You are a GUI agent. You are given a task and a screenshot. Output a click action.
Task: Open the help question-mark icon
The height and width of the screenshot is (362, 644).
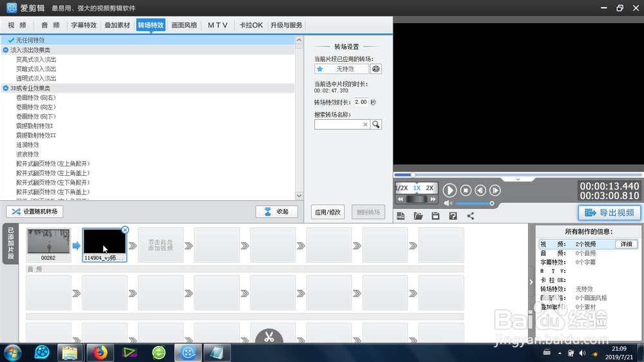453,216
